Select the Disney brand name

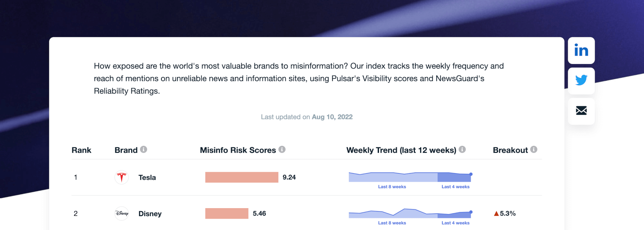coord(150,214)
